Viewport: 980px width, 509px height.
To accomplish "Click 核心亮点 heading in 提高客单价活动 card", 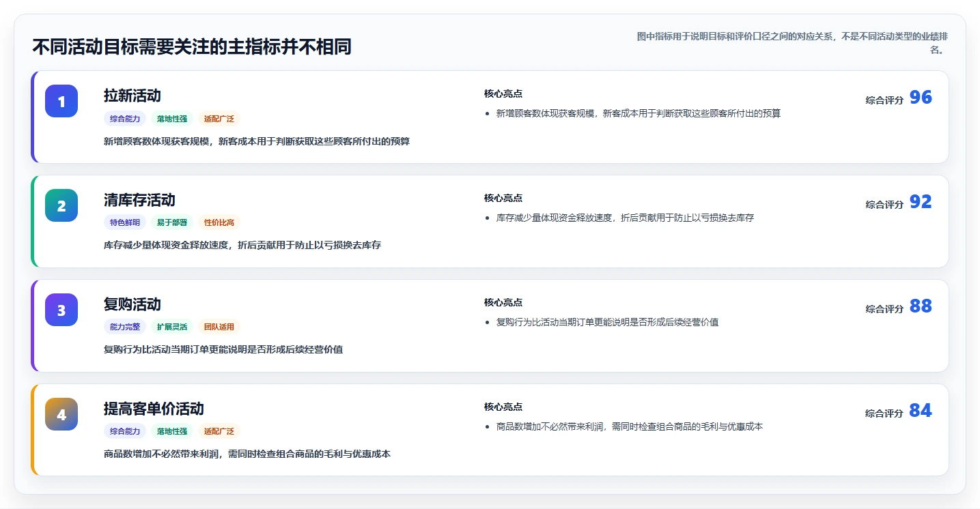I will click(x=503, y=407).
